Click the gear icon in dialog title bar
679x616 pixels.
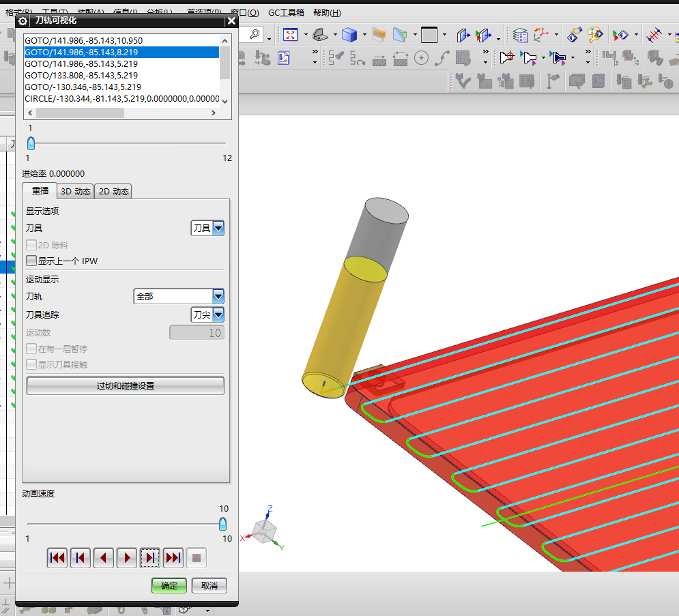tap(23, 20)
